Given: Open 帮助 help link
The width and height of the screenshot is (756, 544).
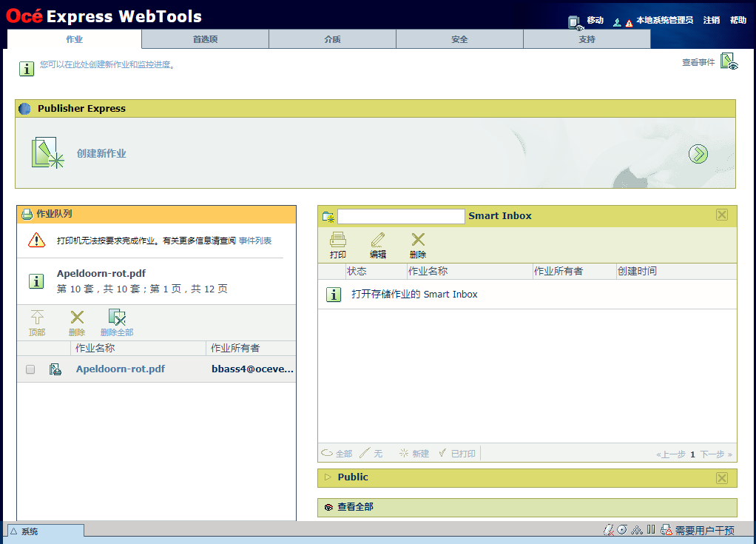Looking at the screenshot, I should point(738,20).
